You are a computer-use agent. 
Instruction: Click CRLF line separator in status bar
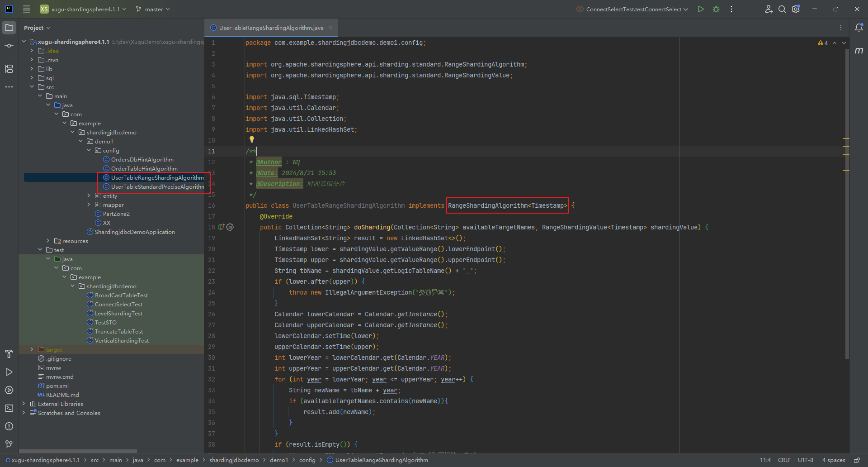click(x=784, y=460)
